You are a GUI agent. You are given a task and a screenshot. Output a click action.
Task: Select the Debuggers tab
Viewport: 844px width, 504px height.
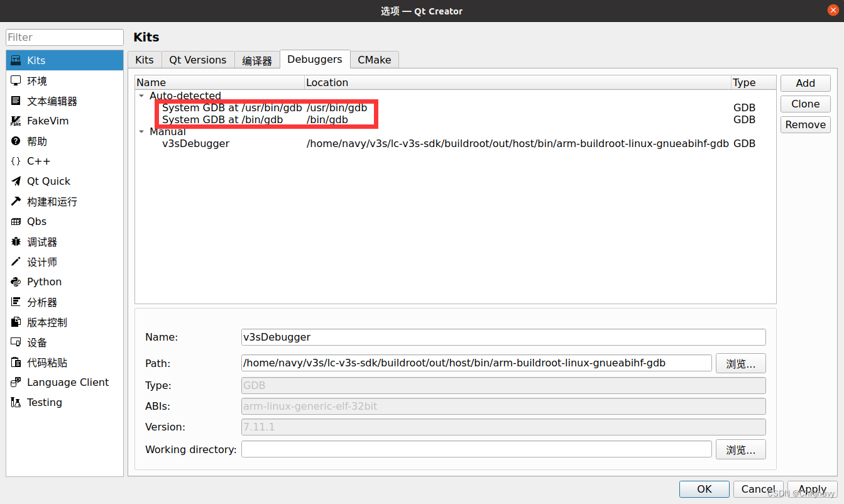coord(315,59)
